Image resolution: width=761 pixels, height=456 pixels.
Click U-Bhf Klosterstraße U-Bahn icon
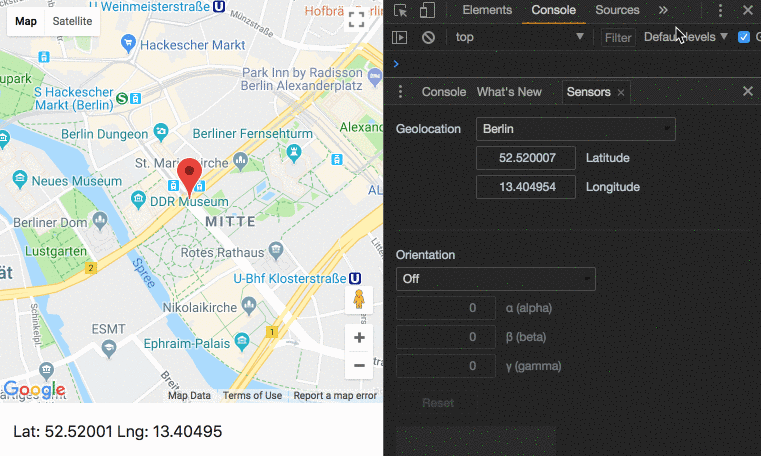(x=355, y=278)
